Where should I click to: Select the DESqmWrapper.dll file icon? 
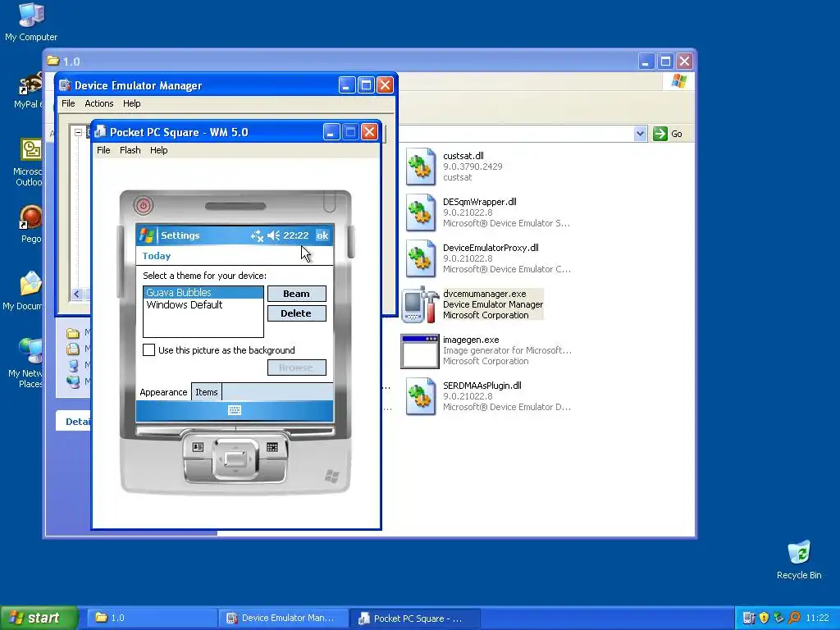point(421,212)
